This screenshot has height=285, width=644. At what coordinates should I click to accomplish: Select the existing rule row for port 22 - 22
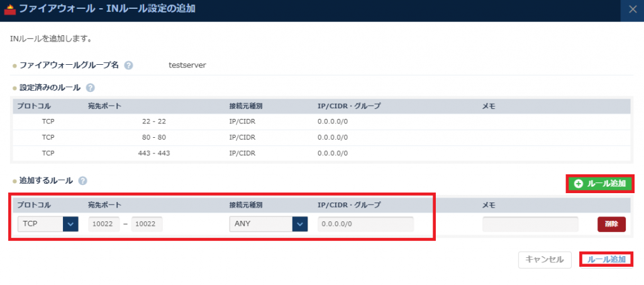(x=321, y=121)
